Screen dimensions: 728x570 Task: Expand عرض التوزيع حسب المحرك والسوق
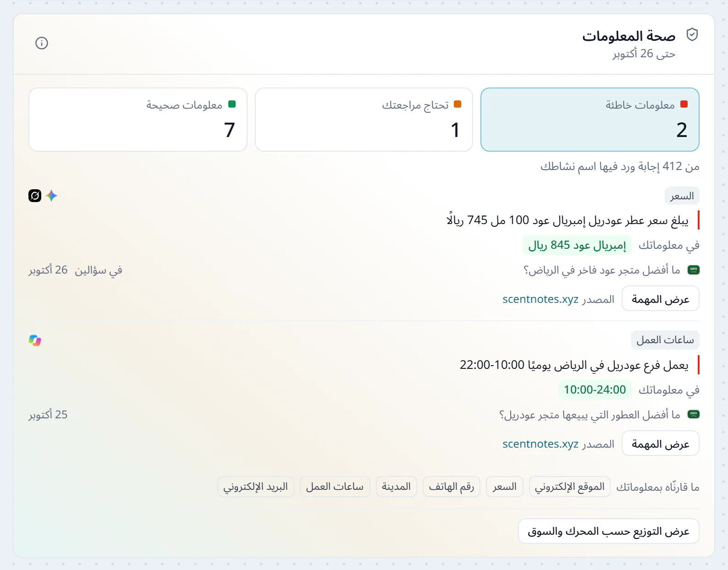point(609,531)
